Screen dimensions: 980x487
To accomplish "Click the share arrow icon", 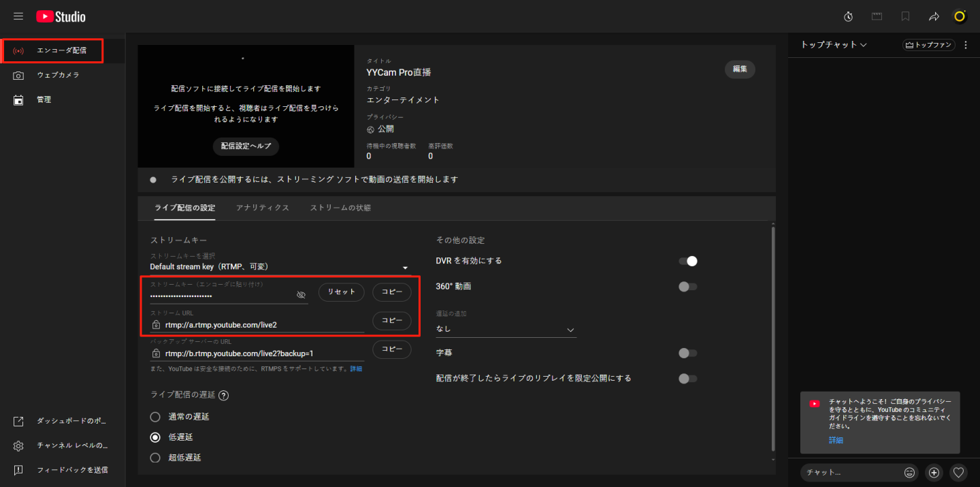I will click(x=934, y=16).
